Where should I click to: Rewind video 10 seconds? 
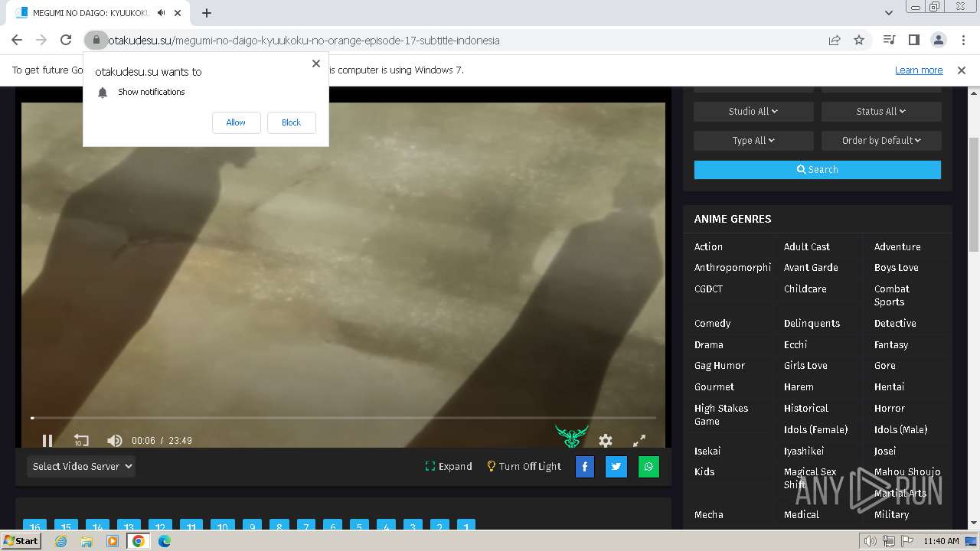pos(81,440)
